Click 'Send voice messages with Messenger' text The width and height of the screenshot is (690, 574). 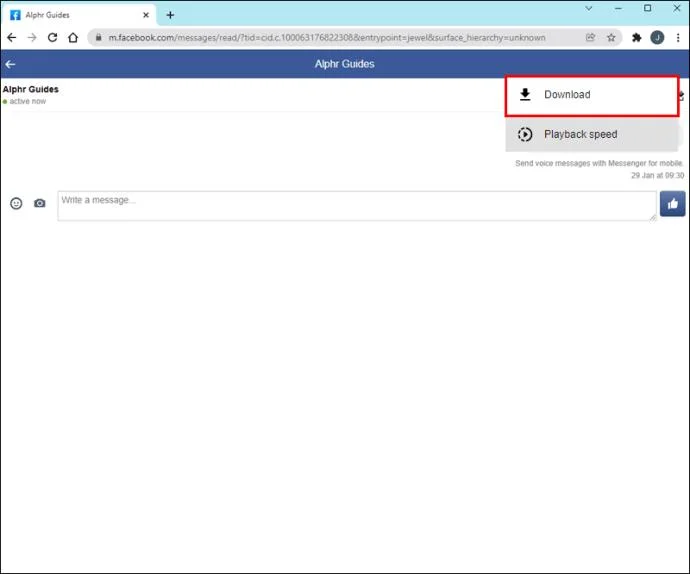[598, 163]
